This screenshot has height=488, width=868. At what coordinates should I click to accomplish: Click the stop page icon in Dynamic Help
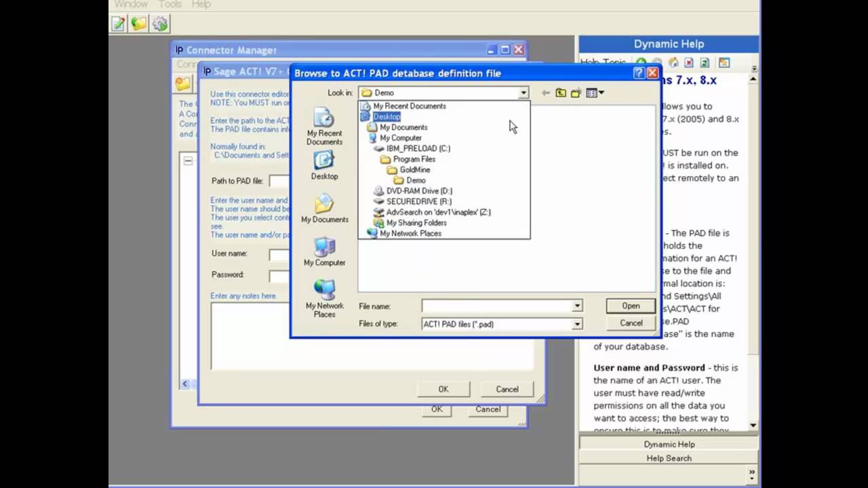(x=689, y=62)
